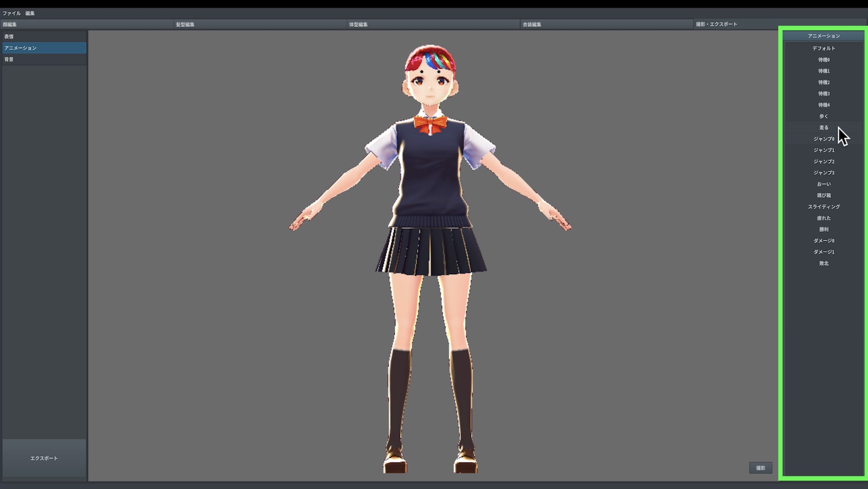Select 背景 in the left sidebar
This screenshot has height=489, width=868.
(44, 59)
